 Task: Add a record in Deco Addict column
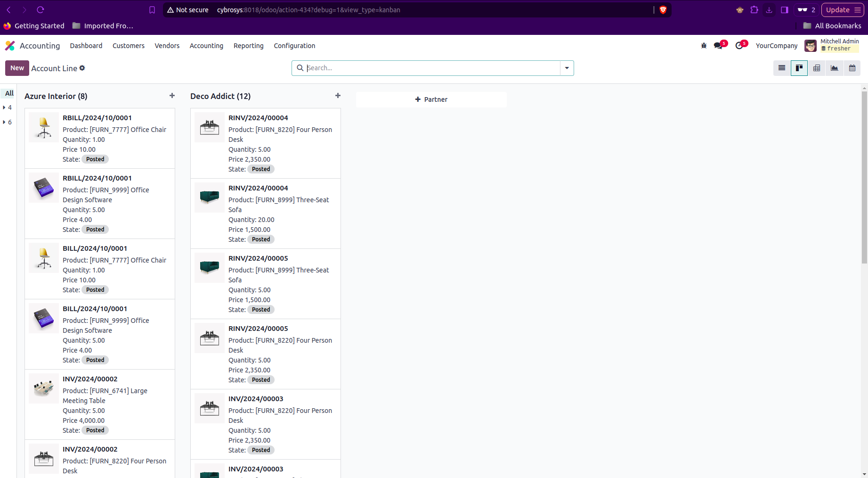tap(338, 96)
